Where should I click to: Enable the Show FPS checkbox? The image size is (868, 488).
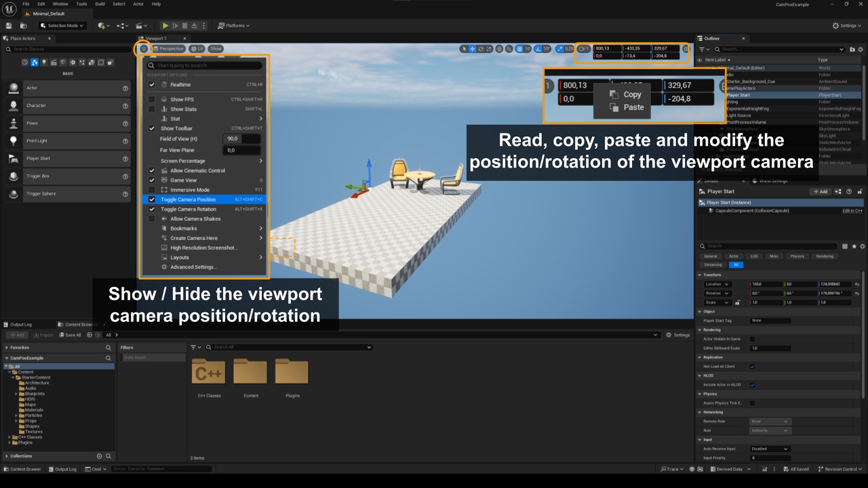tap(152, 100)
